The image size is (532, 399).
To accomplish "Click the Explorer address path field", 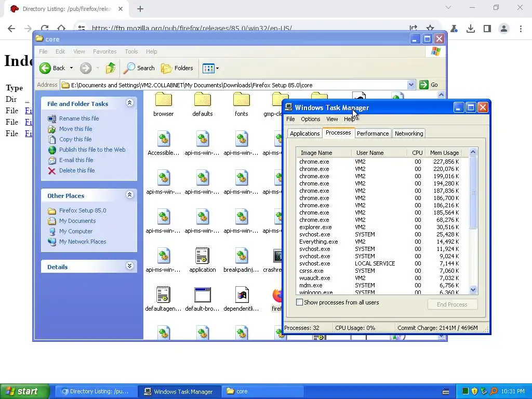I will 234,85.
